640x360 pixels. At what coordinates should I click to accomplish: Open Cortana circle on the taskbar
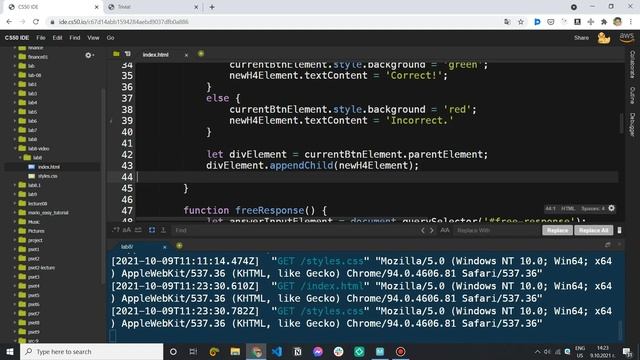tap(173, 351)
